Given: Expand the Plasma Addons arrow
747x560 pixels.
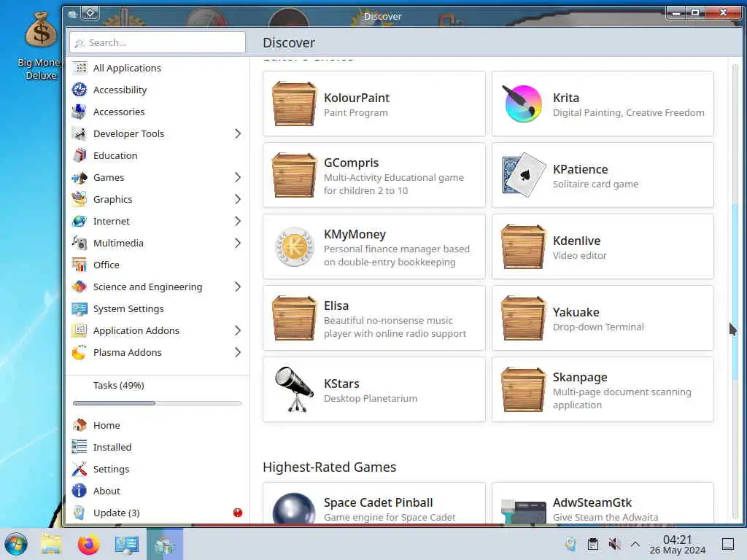Looking at the screenshot, I should point(238,352).
